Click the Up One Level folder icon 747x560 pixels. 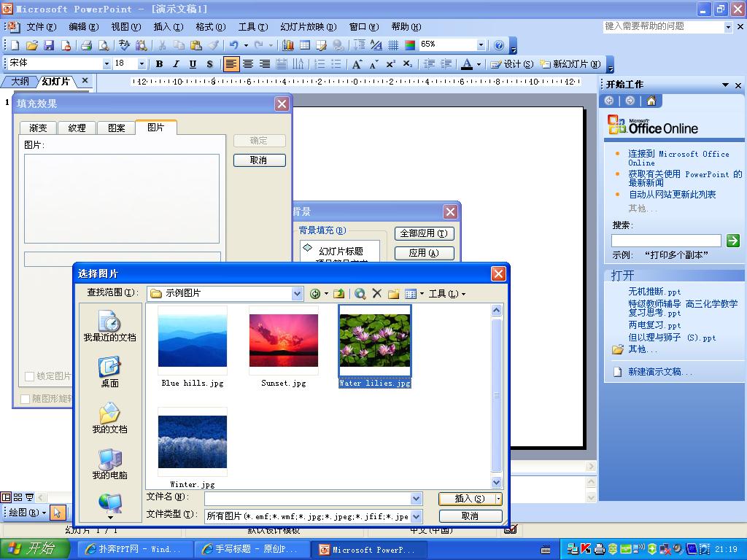(x=338, y=294)
